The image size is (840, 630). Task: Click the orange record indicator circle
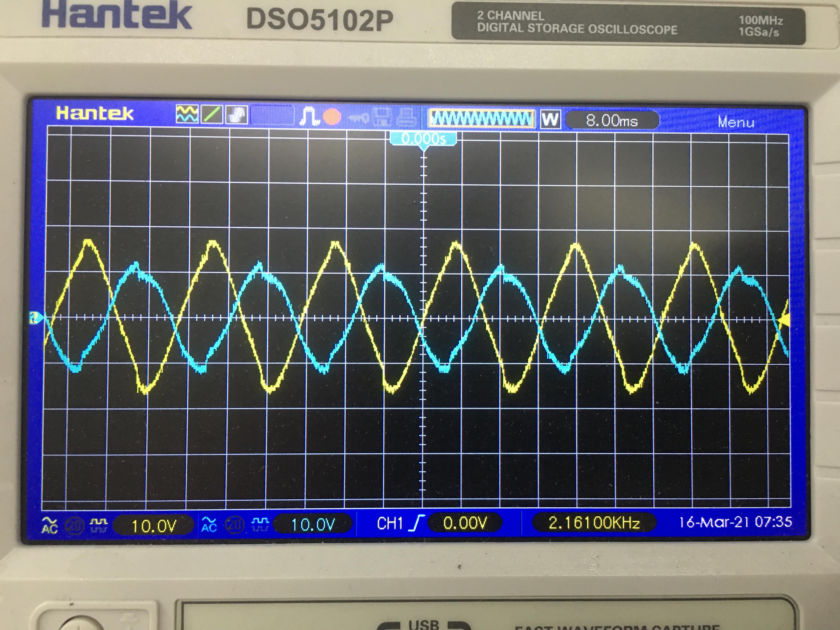(332, 117)
